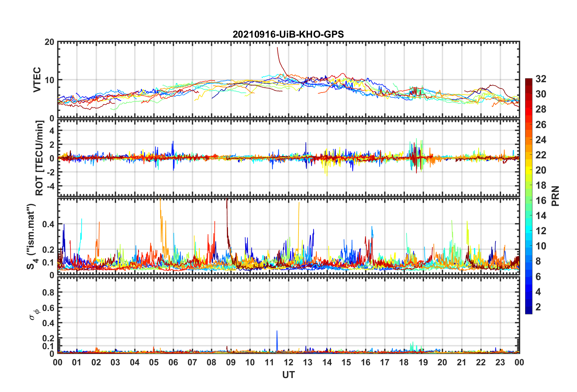
Task: Click VTEC y-axis tick 20
Action: (x=49, y=42)
